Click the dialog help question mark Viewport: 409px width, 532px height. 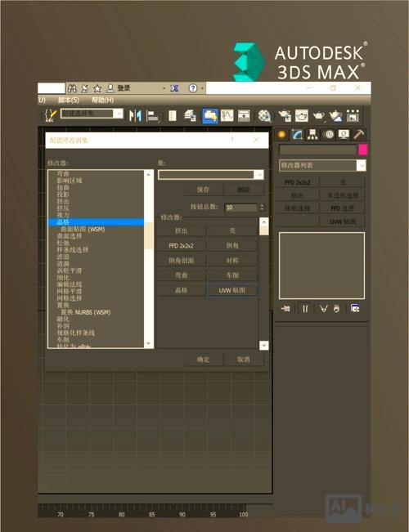point(232,140)
